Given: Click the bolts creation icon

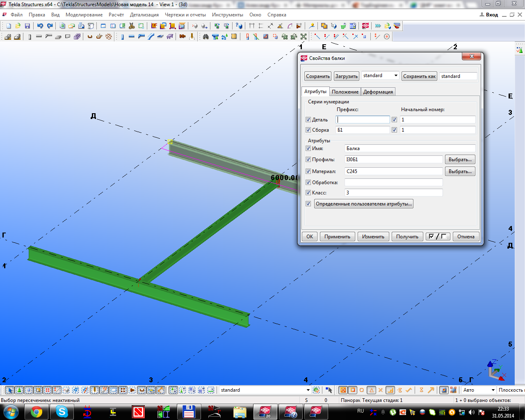Looking at the screenshot, I should (183, 37).
